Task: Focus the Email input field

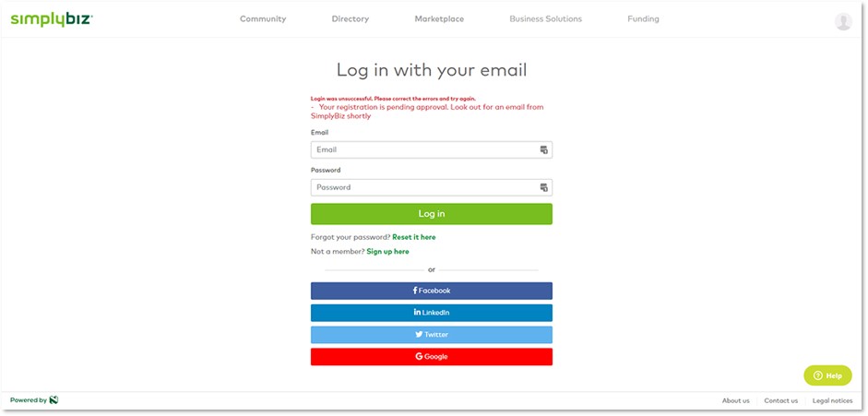Action: (424, 149)
